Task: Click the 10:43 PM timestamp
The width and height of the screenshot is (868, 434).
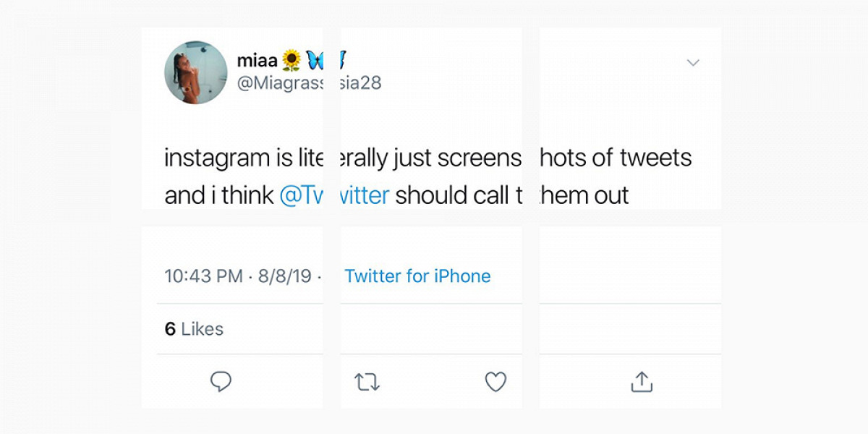Action: [204, 276]
